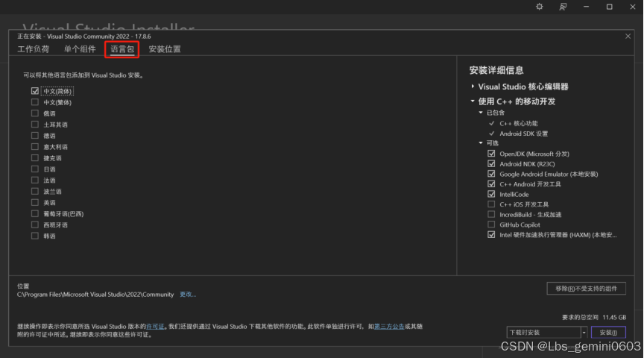Expand Visual Studio 核心编辑器 node
Viewport: 644px width, 358px height.
[x=473, y=87]
